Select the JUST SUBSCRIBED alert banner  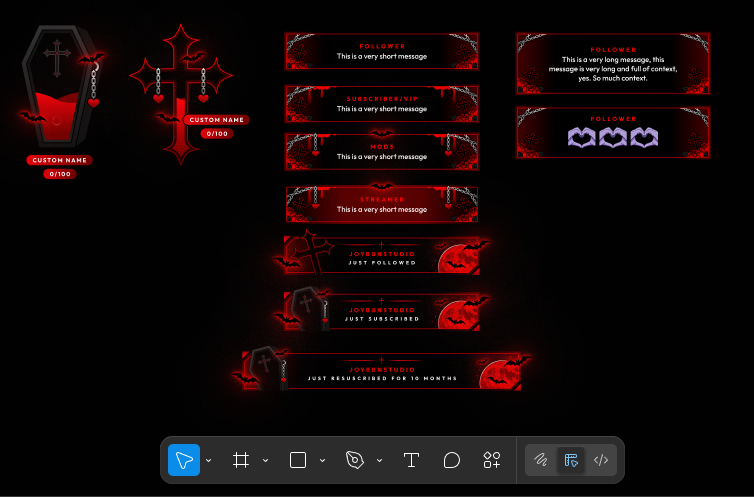(382, 311)
